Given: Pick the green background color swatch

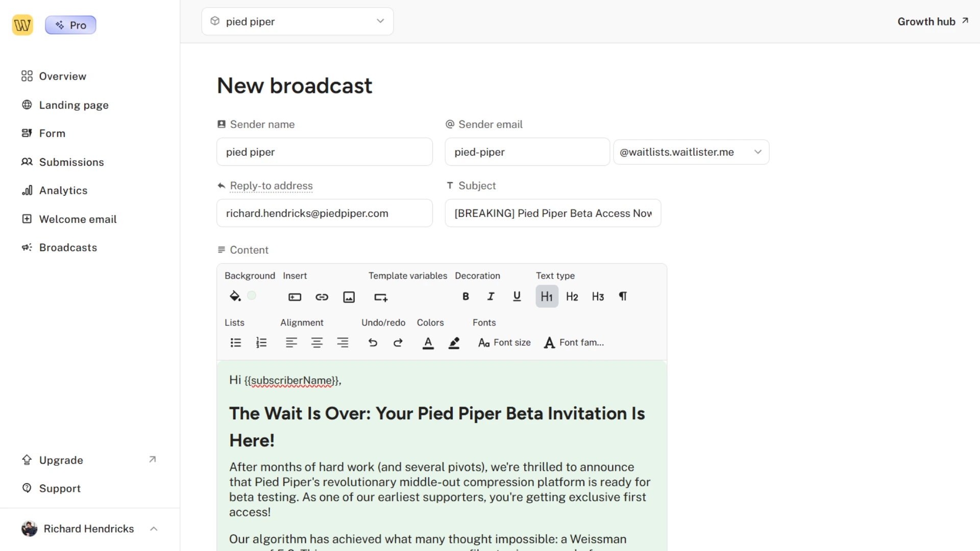Looking at the screenshot, I should 252,295.
